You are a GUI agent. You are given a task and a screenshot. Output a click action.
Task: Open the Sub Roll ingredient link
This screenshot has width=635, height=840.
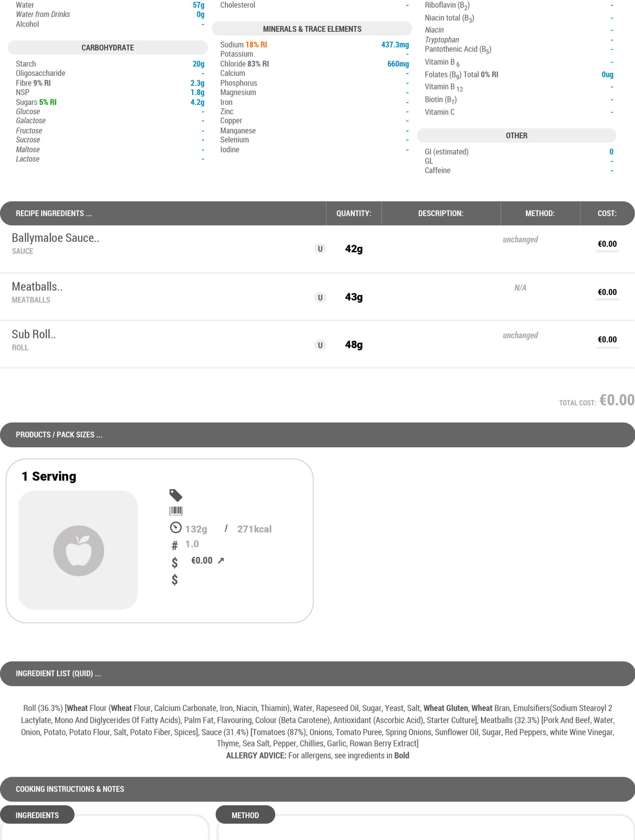pyautogui.click(x=34, y=334)
